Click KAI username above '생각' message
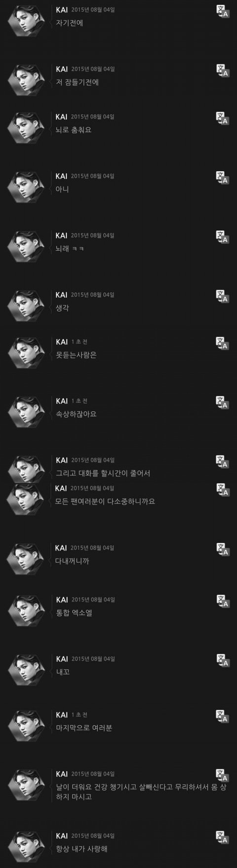The width and height of the screenshot is (237, 868). coord(62,295)
